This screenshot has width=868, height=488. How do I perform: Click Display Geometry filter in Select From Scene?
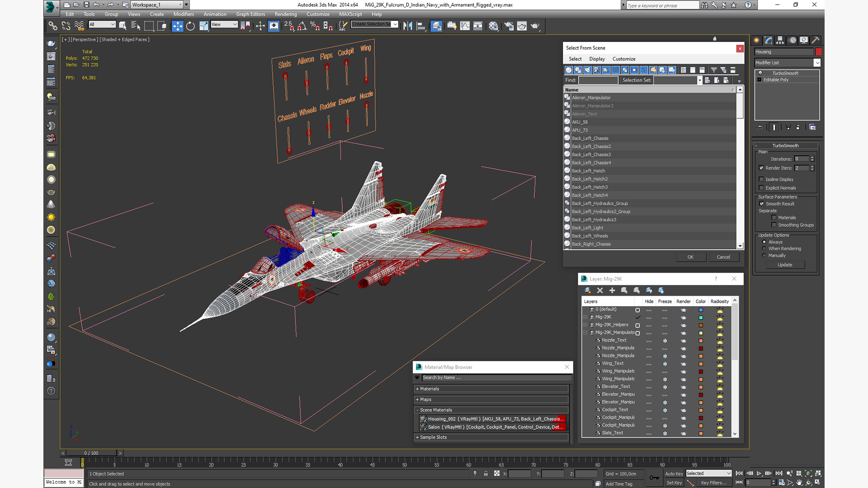click(569, 70)
